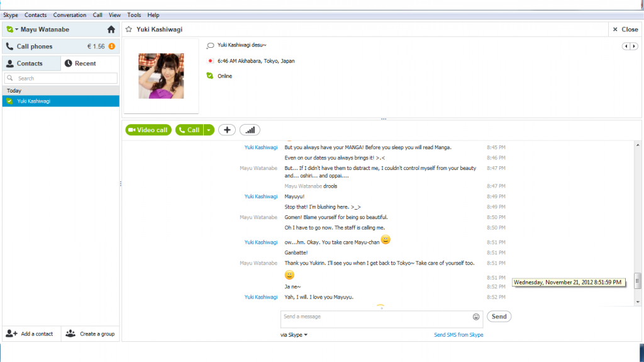Click the star favorite icon beside Yuki Kashiwagi
Viewport: 644px width, 362px height.
pos(128,30)
